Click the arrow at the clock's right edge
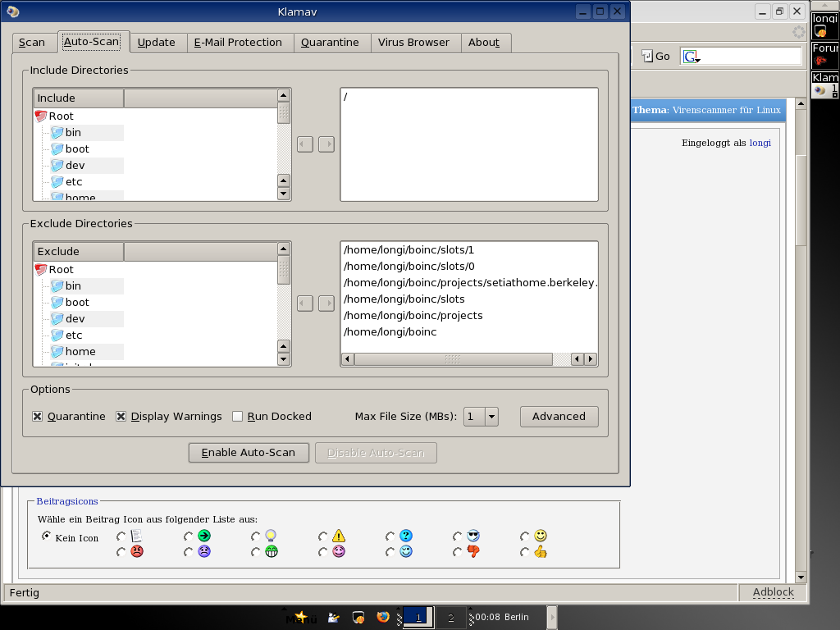 (x=552, y=617)
